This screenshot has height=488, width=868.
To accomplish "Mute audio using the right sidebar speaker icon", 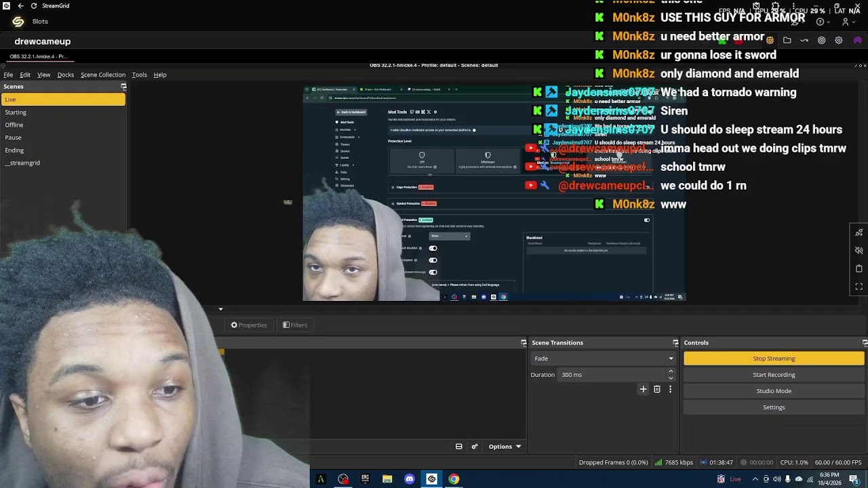I will (859, 250).
